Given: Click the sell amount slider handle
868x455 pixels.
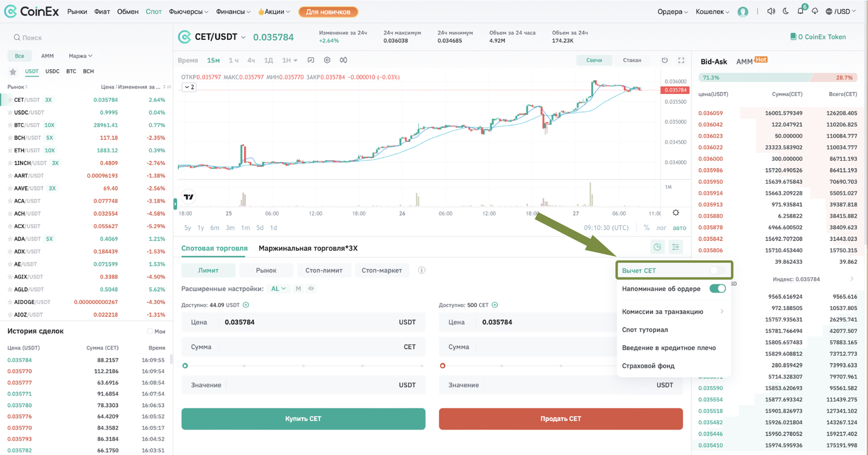Looking at the screenshot, I should click(x=442, y=366).
